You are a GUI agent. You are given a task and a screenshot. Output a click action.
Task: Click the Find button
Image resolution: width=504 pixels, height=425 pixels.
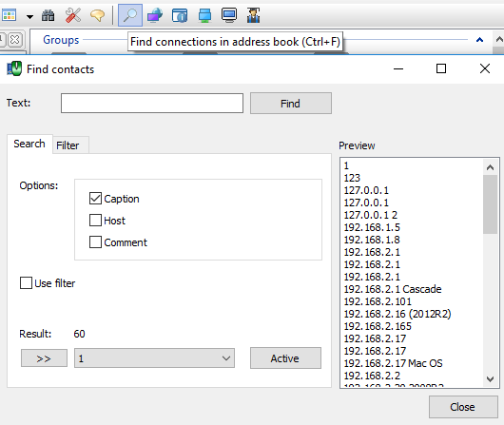pos(291,104)
